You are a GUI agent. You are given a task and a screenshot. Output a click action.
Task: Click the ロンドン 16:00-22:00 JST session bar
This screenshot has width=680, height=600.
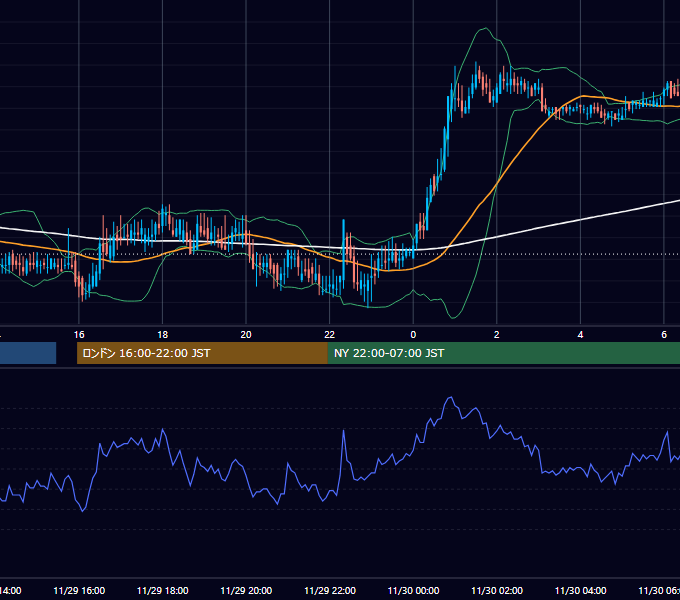pyautogui.click(x=202, y=353)
